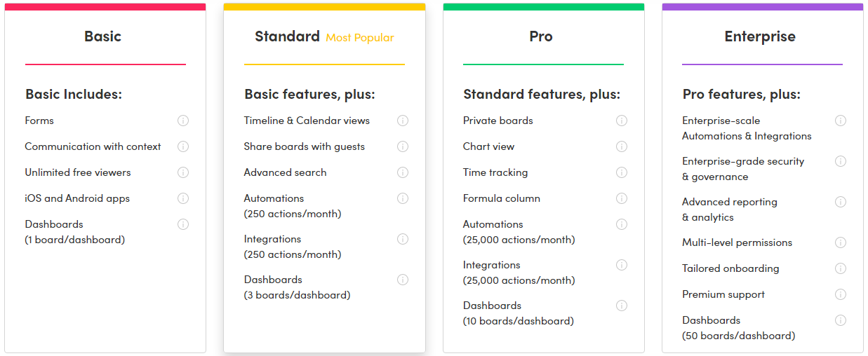Image resolution: width=868 pixels, height=356 pixels.
Task: Click Advanced reporting & analytics feature text
Action: (730, 210)
